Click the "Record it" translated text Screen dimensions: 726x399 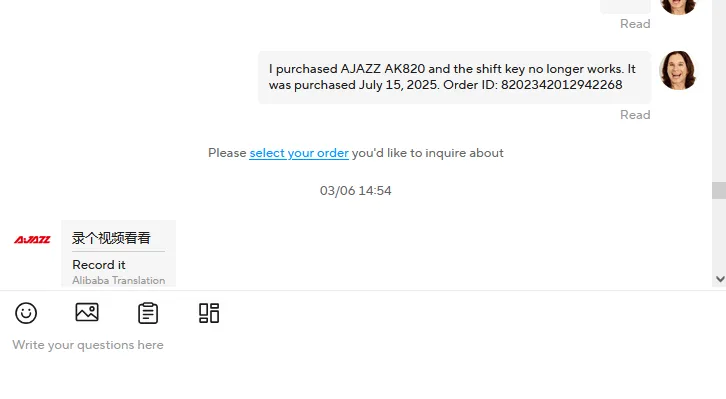(99, 265)
